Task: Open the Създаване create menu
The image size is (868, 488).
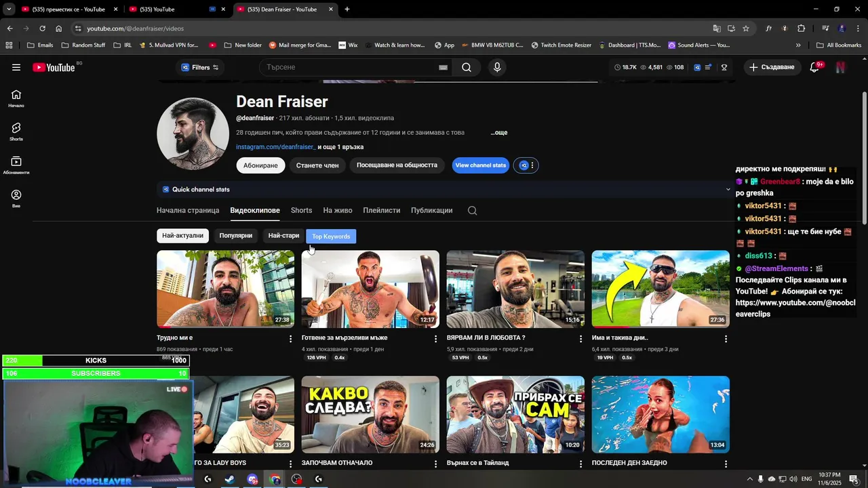Action: click(x=772, y=67)
